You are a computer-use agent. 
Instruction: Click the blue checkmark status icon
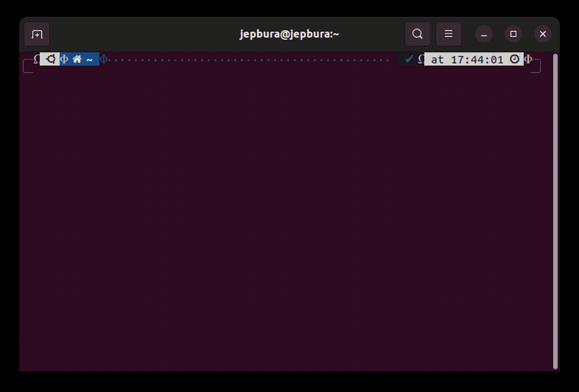pyautogui.click(x=410, y=59)
